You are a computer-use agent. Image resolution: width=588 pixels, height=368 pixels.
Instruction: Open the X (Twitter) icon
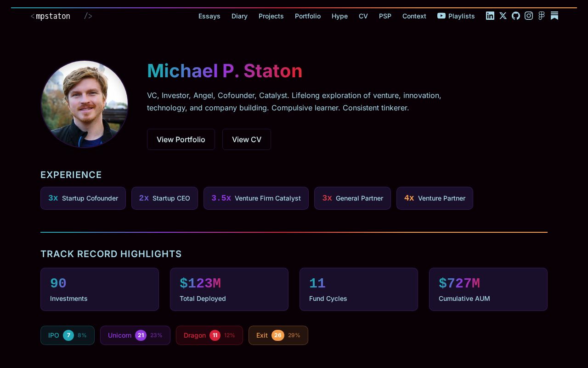pos(503,16)
